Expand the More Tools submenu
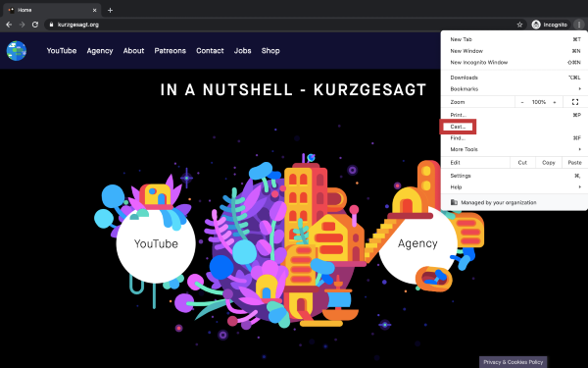 514,149
